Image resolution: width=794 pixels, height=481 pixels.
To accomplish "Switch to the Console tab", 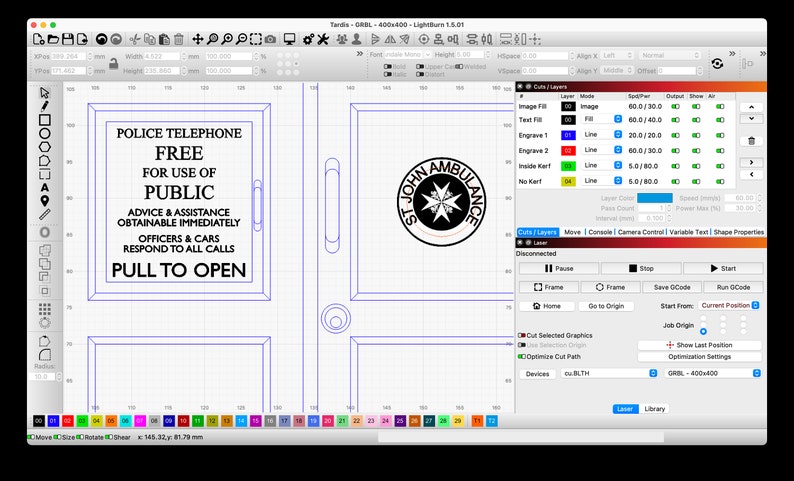I will [600, 232].
